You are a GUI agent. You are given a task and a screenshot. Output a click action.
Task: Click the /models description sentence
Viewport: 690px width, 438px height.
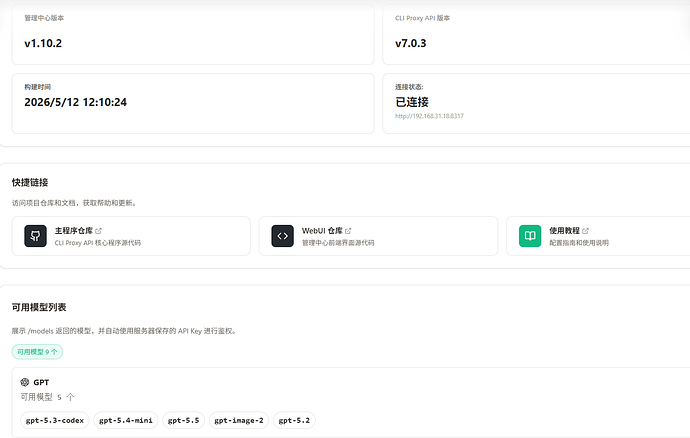[125, 331]
